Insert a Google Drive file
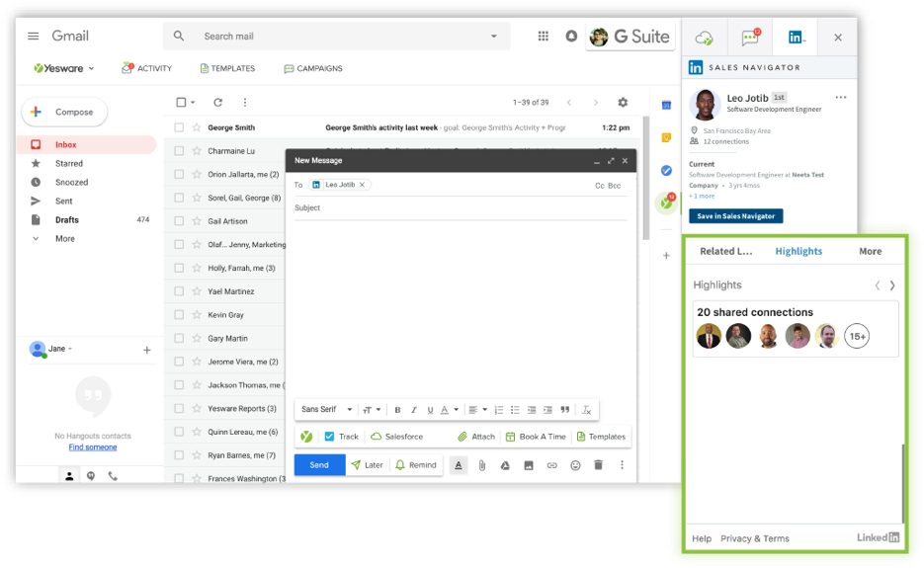 tap(505, 465)
